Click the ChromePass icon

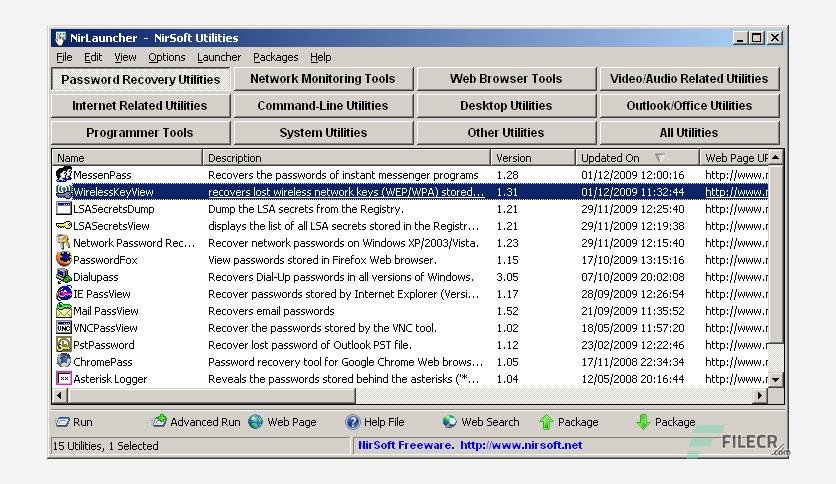point(64,361)
